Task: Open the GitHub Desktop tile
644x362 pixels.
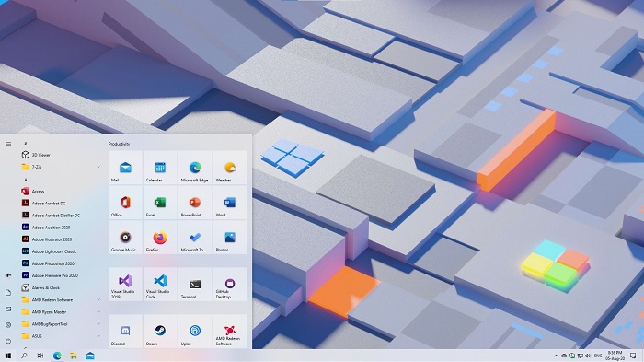Action: click(x=230, y=284)
